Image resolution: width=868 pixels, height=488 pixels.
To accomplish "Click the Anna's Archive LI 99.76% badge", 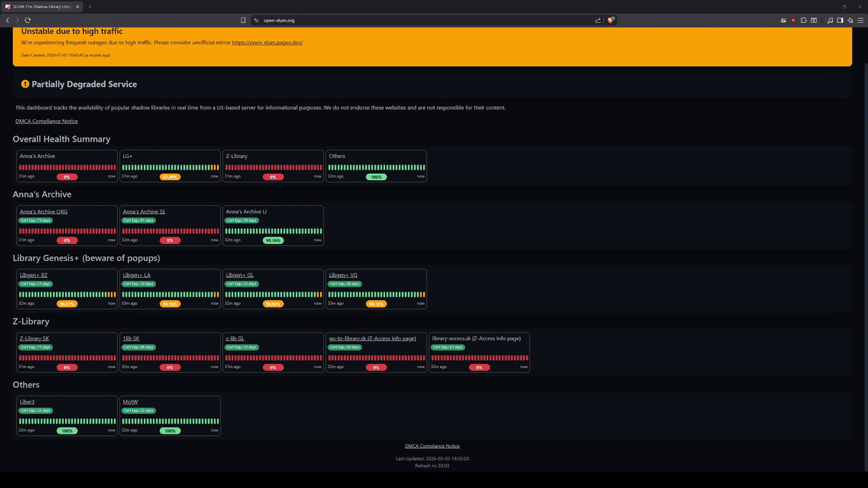I will point(273,241).
